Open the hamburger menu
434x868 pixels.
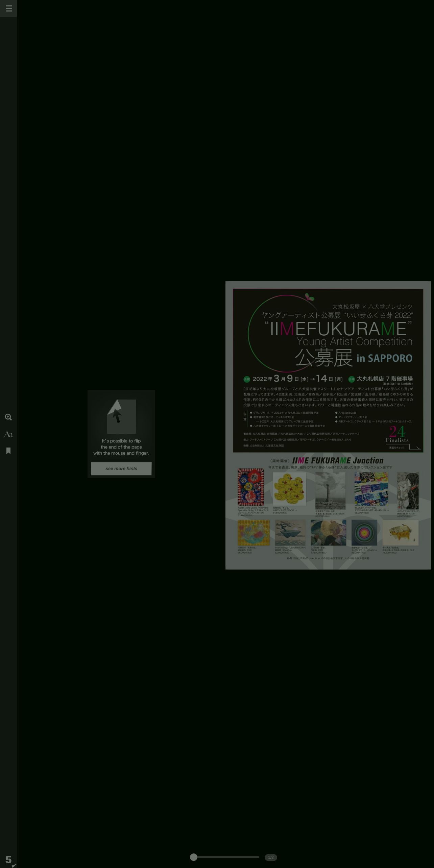click(8, 8)
